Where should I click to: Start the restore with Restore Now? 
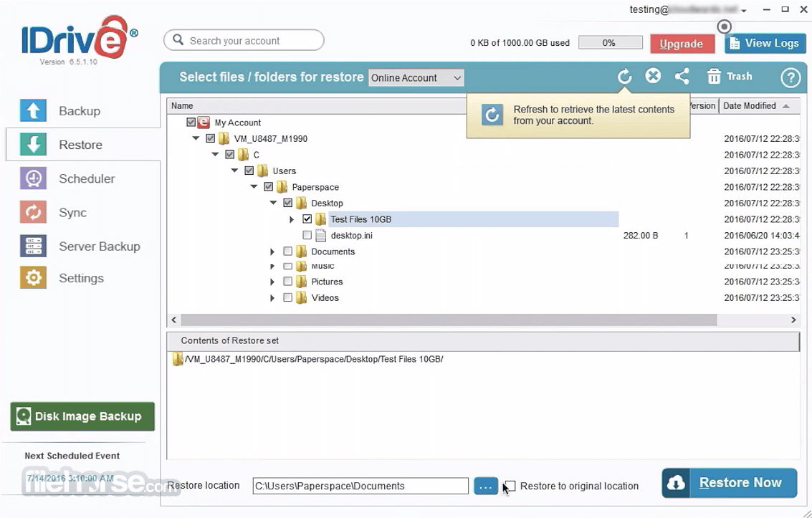pos(729,483)
